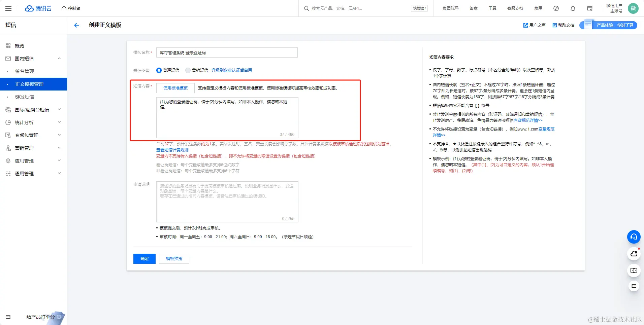Image resolution: width=644 pixels, height=325 pixels.
Task: Click the 使用标准模板 button
Action: [175, 88]
